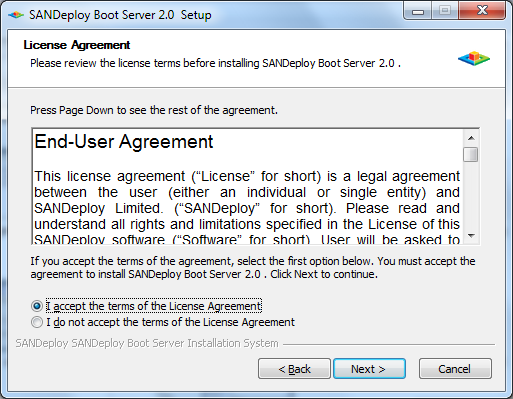Click the SANDeploy title bar app icon
Screen dimensions: 513x399
tap(16, 15)
